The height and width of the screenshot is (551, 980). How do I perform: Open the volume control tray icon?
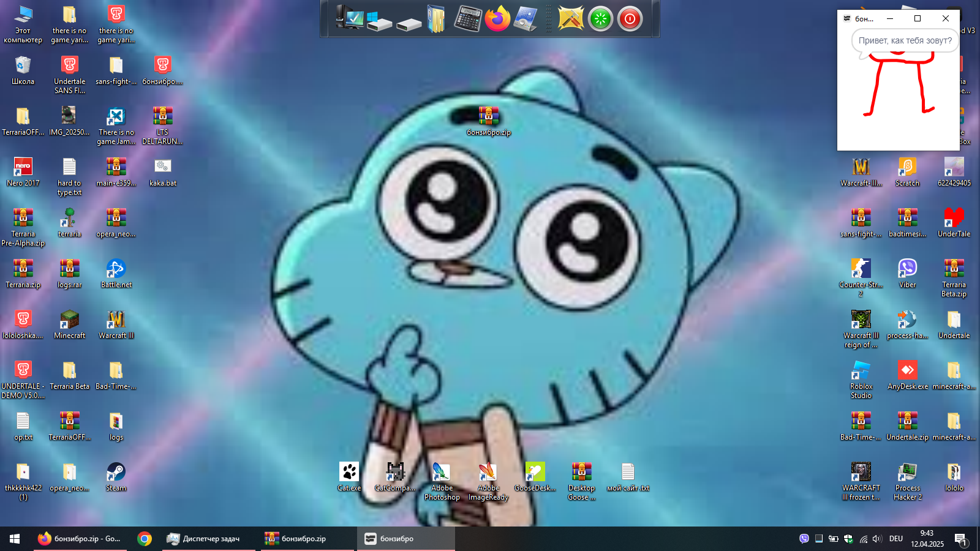coord(877,539)
